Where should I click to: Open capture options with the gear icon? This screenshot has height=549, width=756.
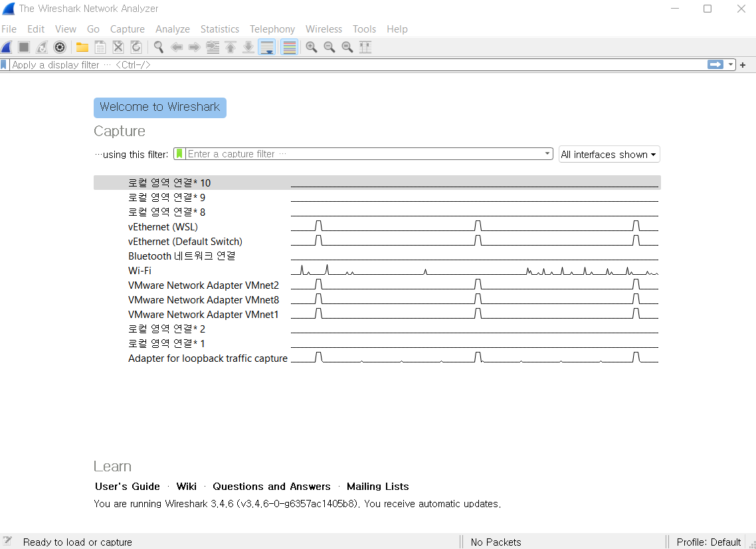[60, 47]
